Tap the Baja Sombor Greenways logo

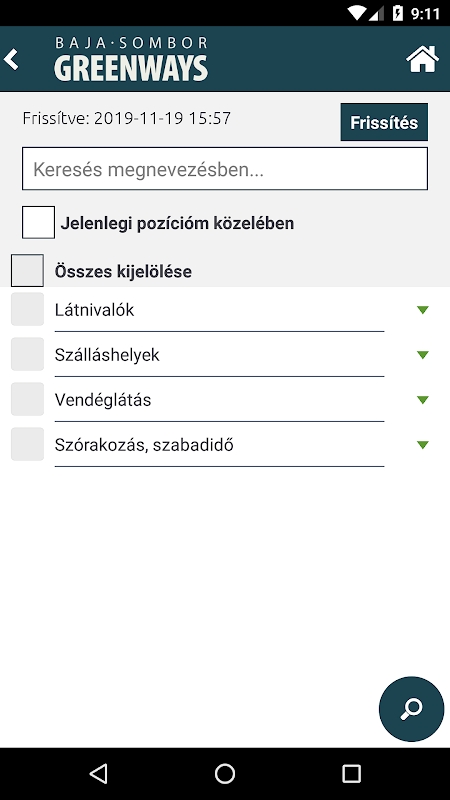click(x=131, y=59)
